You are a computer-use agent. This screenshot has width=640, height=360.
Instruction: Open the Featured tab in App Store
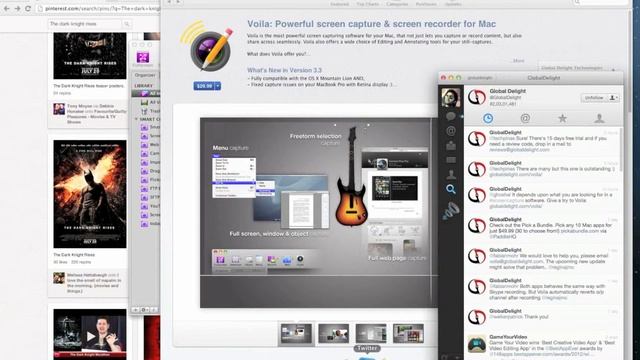(x=340, y=4)
